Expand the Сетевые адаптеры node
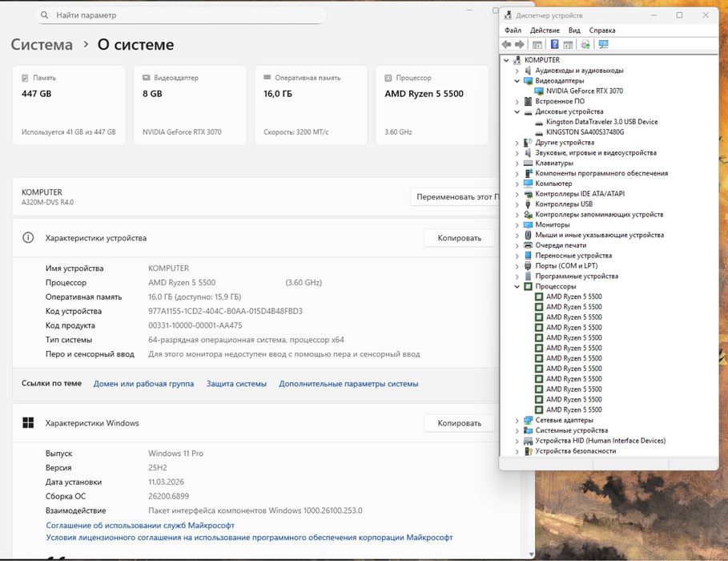The width and height of the screenshot is (728, 561). (517, 420)
